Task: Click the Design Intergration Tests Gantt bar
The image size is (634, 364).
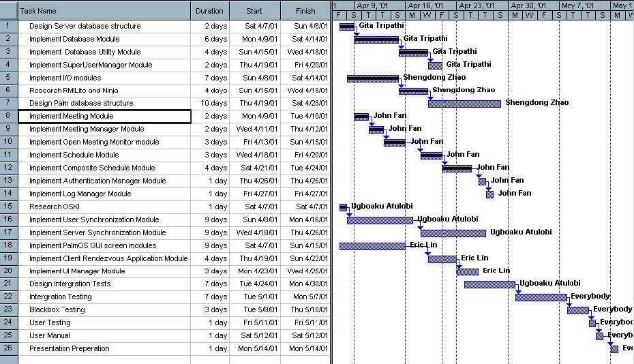Action: (489, 284)
